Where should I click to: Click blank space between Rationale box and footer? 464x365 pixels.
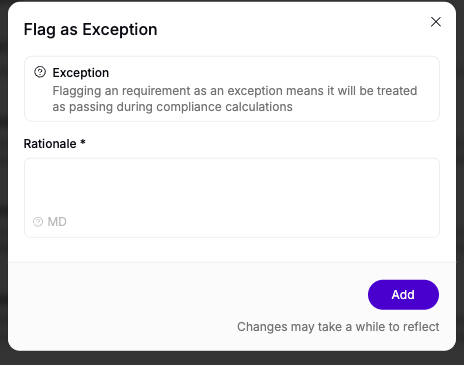pos(232,250)
